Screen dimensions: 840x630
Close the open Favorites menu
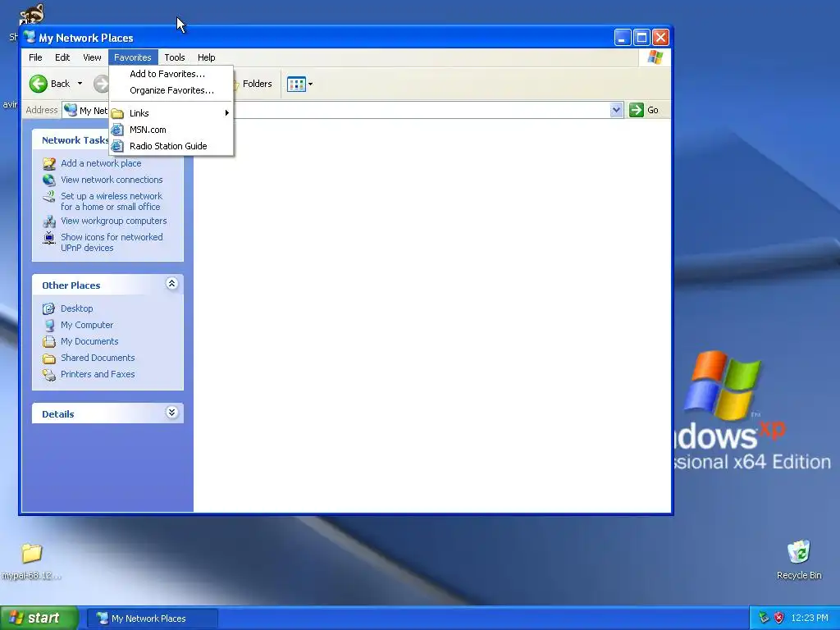click(132, 57)
